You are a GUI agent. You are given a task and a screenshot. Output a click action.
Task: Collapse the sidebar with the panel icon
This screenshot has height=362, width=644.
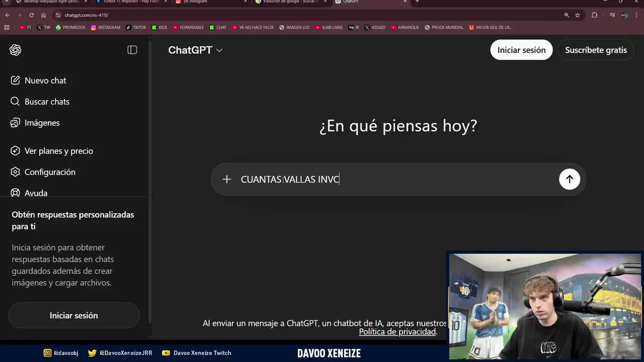tap(132, 50)
